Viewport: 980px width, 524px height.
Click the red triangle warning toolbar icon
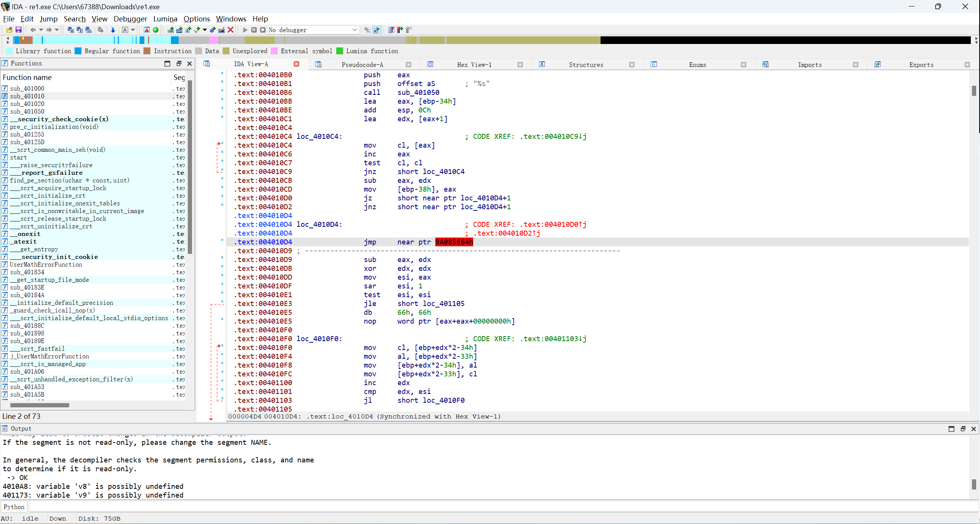[x=147, y=30]
